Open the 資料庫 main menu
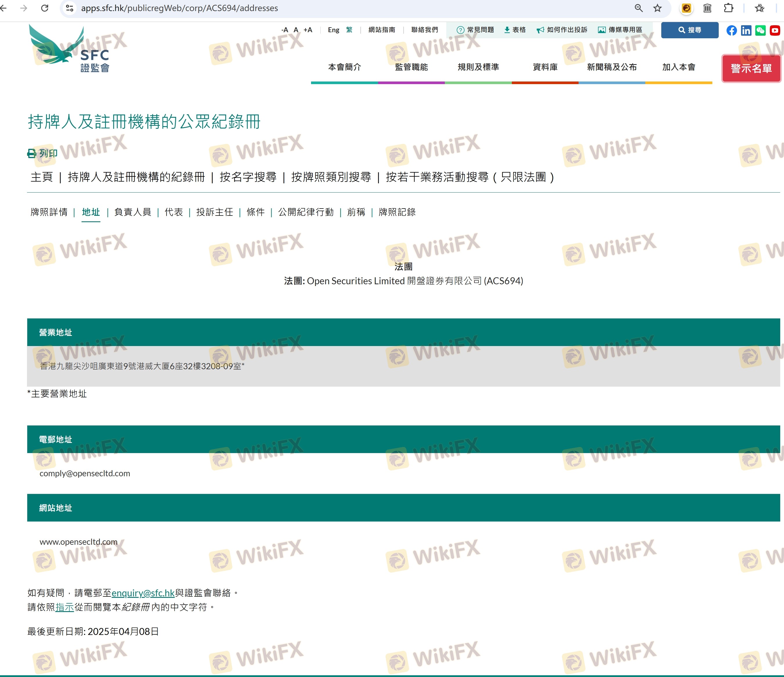The height and width of the screenshot is (677, 784). (545, 67)
